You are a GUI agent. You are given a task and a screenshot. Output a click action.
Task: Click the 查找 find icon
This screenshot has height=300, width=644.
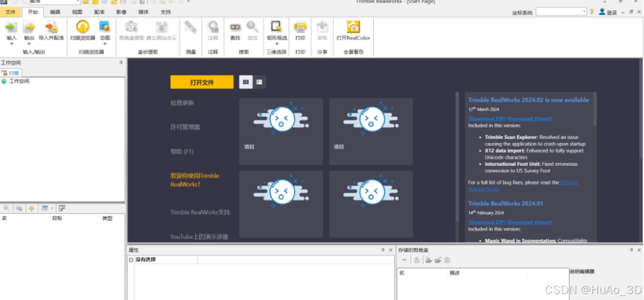[x=235, y=27]
